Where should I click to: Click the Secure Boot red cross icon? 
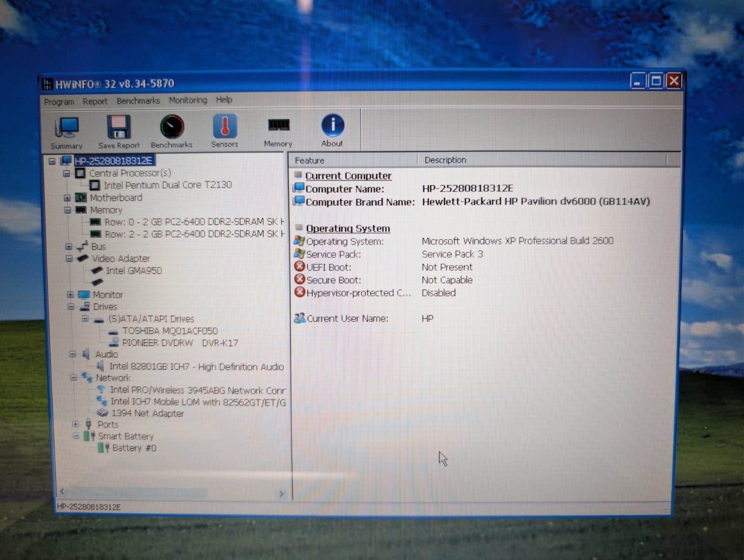pos(299,279)
